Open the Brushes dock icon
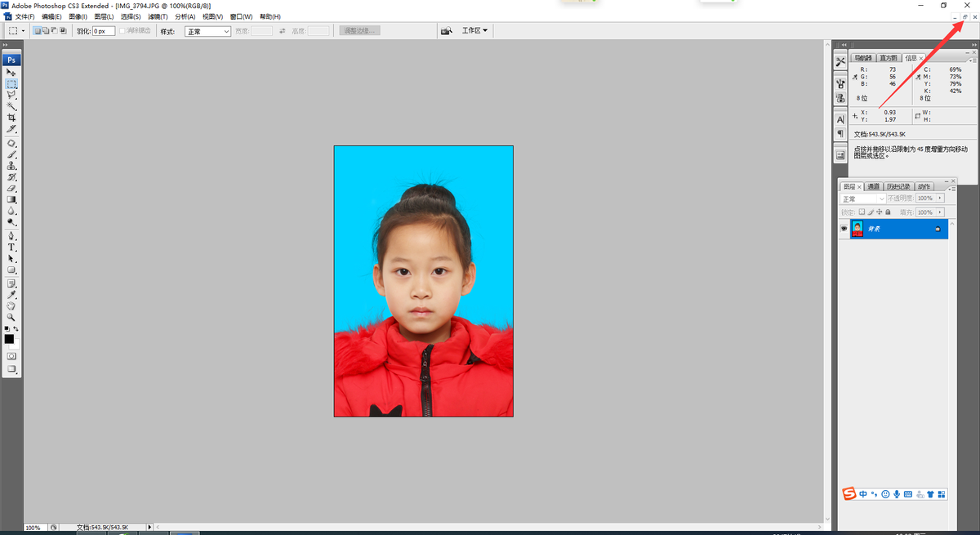Viewport: 980px width, 535px height. tap(840, 83)
